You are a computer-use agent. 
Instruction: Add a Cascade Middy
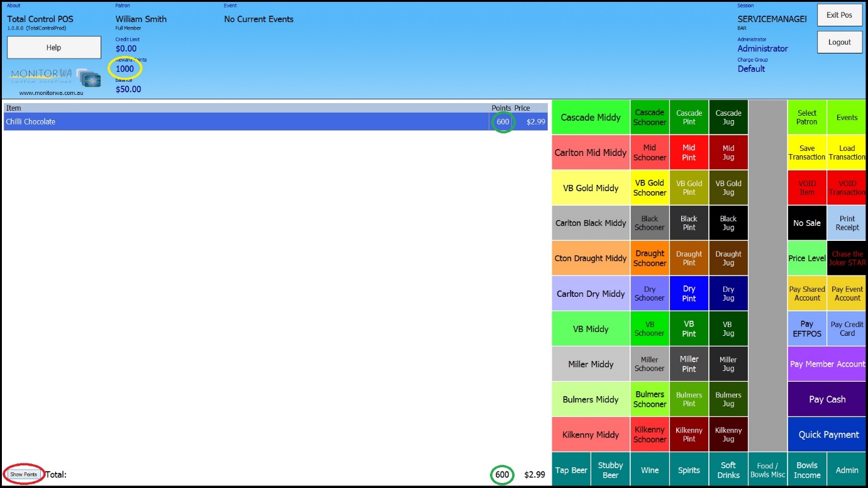click(591, 117)
